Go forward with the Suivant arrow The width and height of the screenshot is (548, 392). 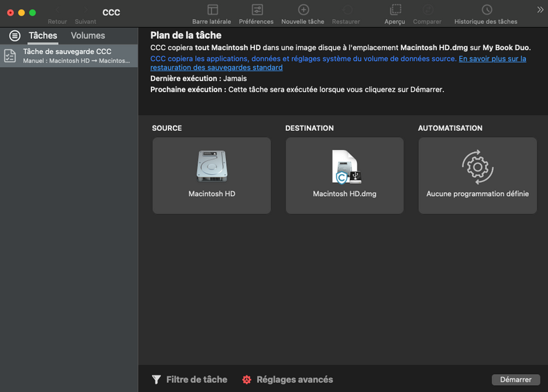click(x=86, y=10)
